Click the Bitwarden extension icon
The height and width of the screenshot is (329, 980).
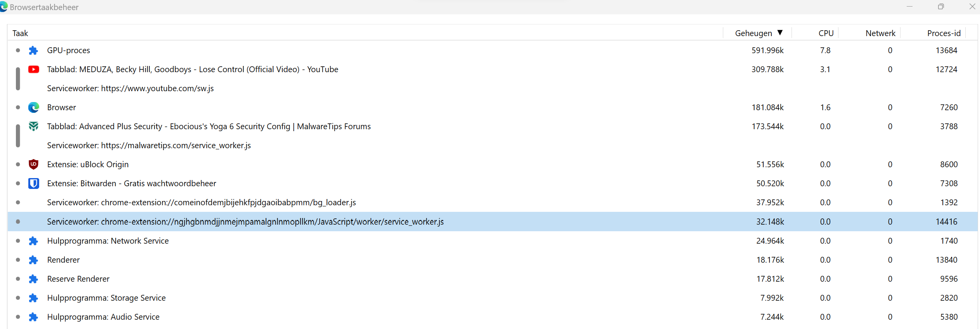(x=34, y=184)
